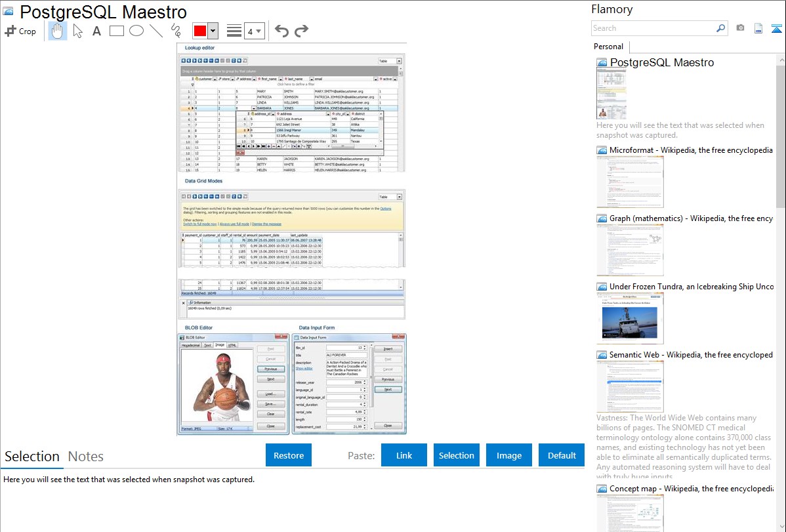Activate the Crop tool
The width and height of the screenshot is (786, 532).
click(20, 31)
